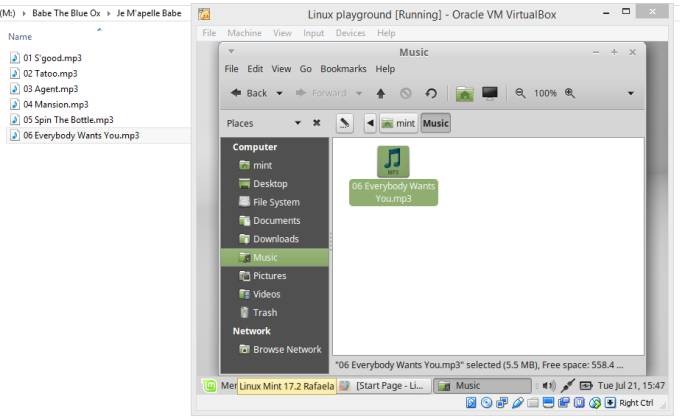
Task: Select Desktop in Places sidebar
Action: (x=275, y=184)
